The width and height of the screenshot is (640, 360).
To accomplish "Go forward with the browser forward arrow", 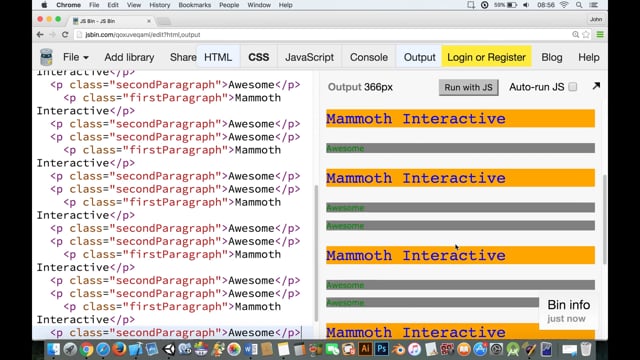I will click(52, 35).
